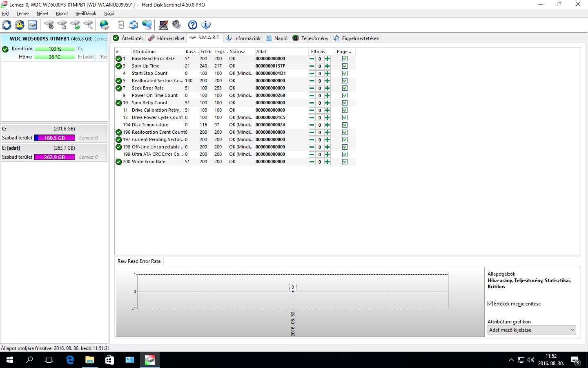This screenshot has height=368, width=588.
Task: Switch to the Figyelmeztetések tab
Action: click(356, 38)
